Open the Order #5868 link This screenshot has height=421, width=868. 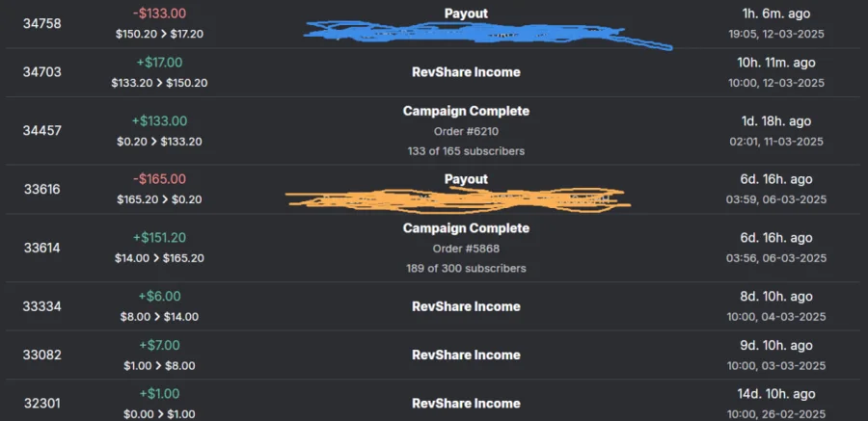point(466,249)
